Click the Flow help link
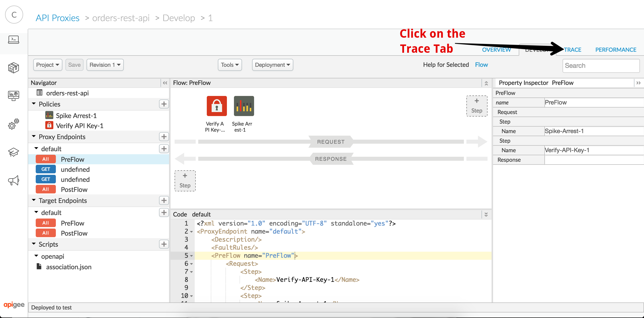644x318 pixels. pyautogui.click(x=481, y=64)
